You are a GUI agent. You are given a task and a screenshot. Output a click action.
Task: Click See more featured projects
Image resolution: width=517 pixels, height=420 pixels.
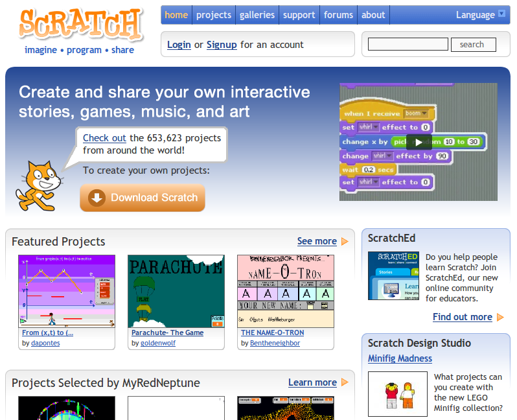click(x=317, y=241)
